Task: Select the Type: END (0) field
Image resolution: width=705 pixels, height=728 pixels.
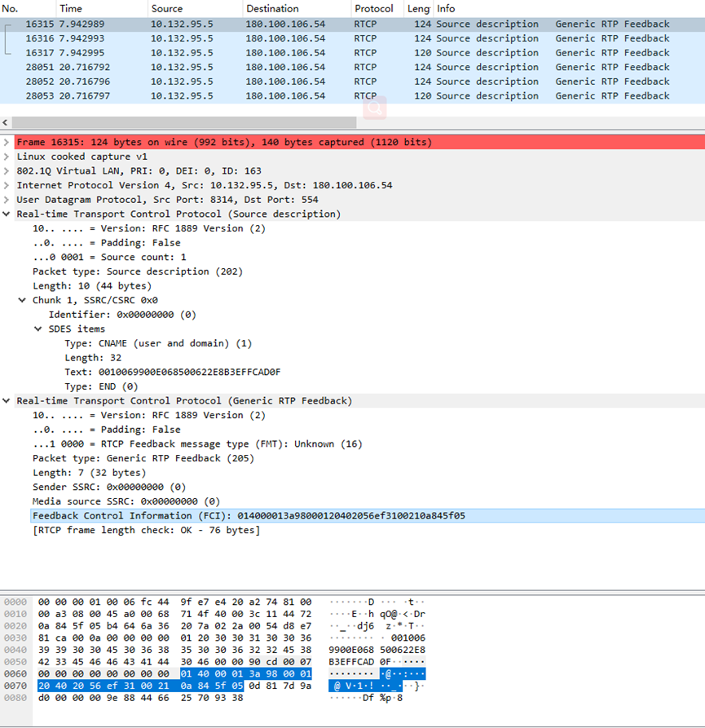Action: tap(101, 386)
